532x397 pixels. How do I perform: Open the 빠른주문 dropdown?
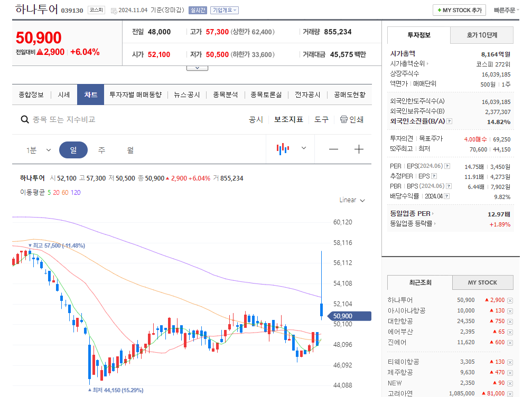(x=507, y=10)
